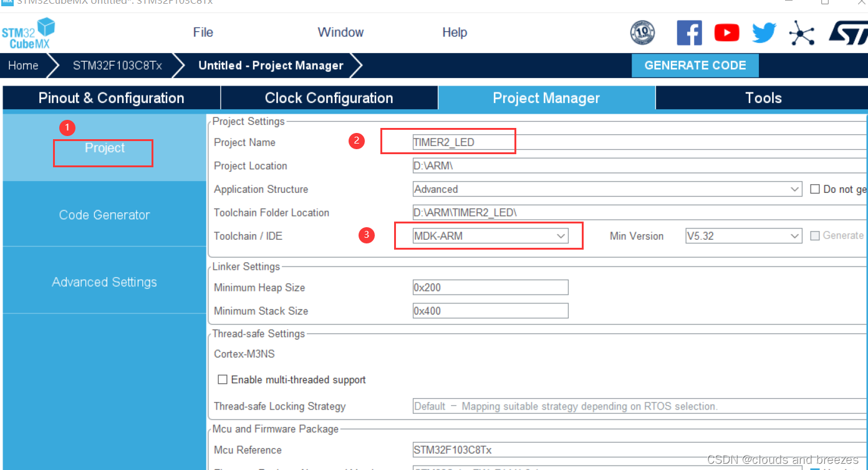
Task: Toggle the Do not generate checkbox
Action: [x=815, y=189]
